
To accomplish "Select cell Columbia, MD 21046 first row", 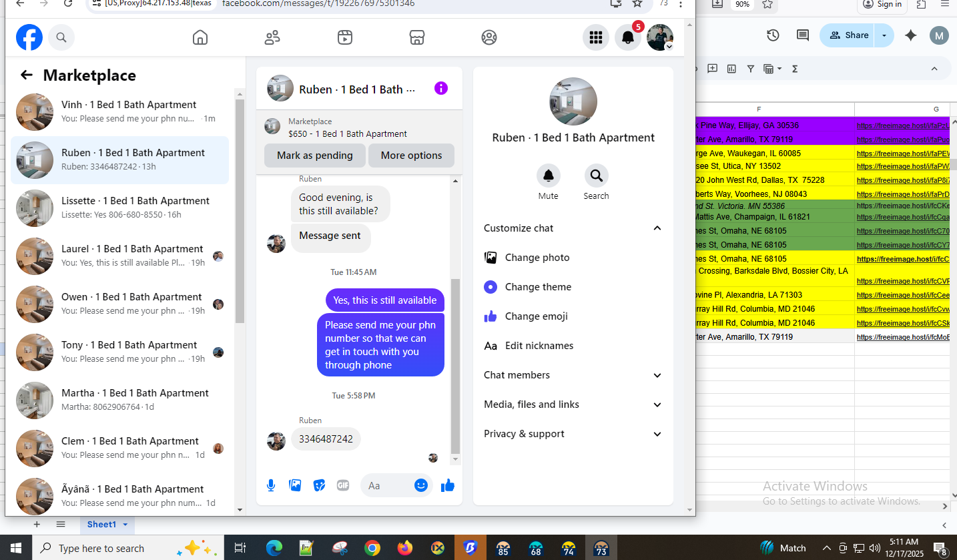I will coord(774,309).
